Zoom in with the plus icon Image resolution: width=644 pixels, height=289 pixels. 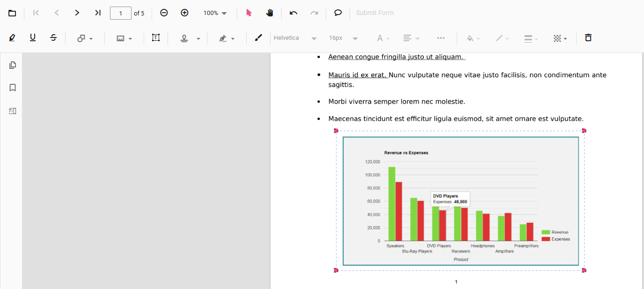pos(184,13)
